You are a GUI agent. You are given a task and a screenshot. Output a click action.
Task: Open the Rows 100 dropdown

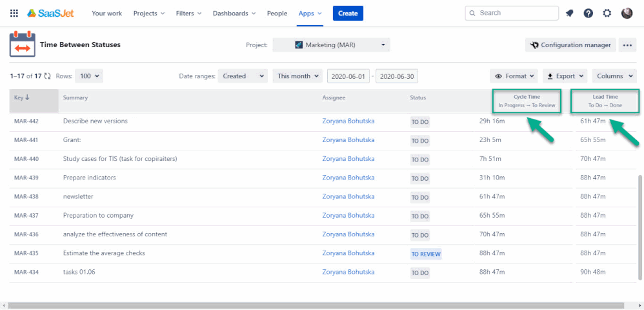coord(89,76)
